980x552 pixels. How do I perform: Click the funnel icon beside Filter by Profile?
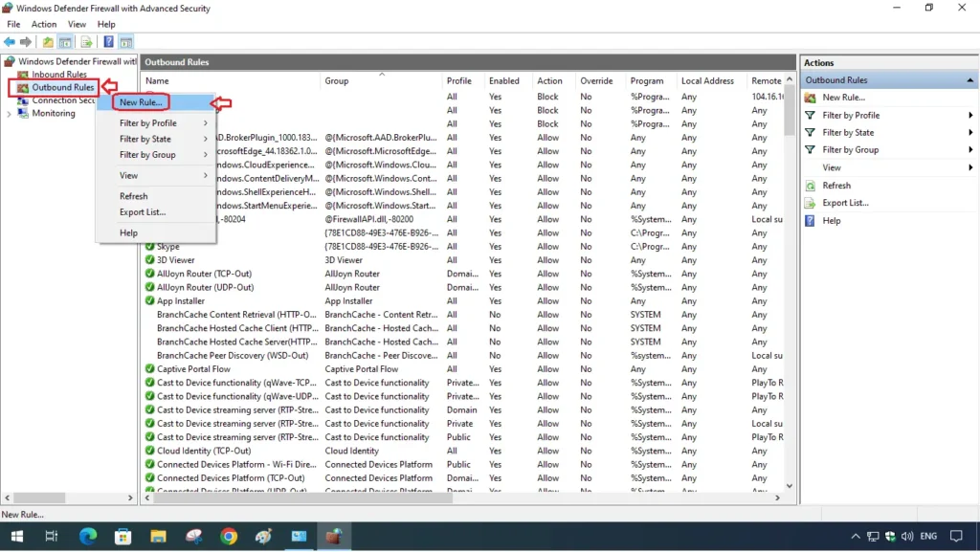[810, 115]
